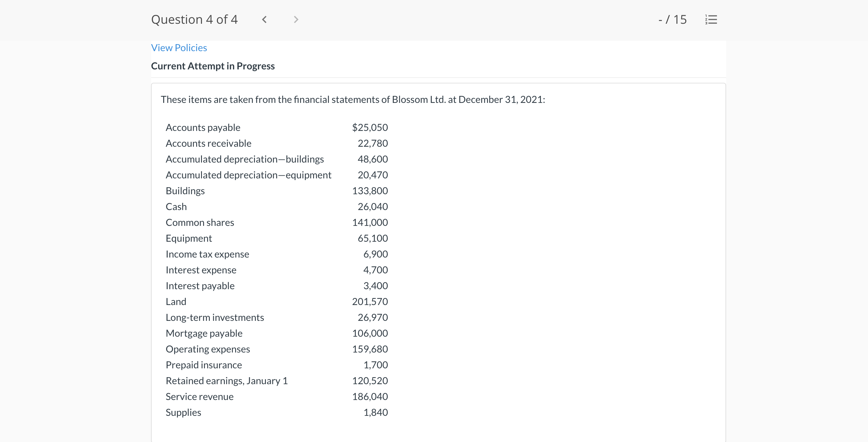Select the Long-term investments label

pos(215,317)
